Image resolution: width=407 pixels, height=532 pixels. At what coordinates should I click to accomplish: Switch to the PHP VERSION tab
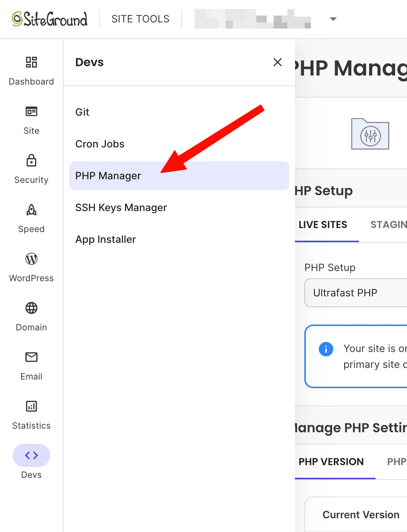pyautogui.click(x=331, y=462)
